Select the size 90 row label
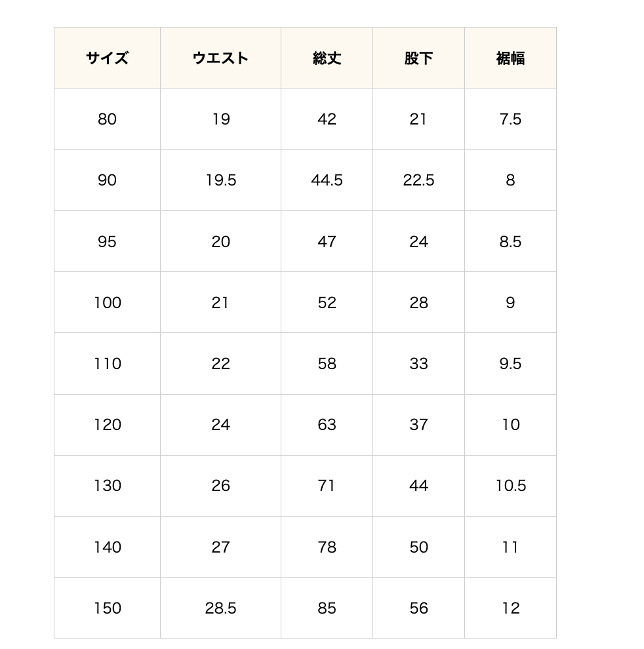 point(107,180)
